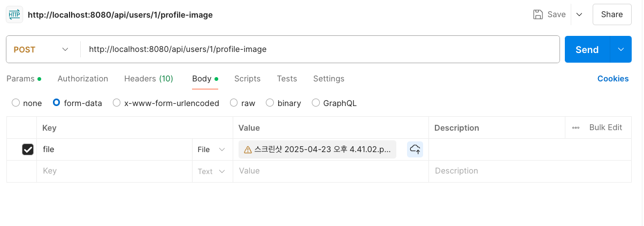Expand the Save options chevron
This screenshot has width=644, height=226.
pos(579,14)
